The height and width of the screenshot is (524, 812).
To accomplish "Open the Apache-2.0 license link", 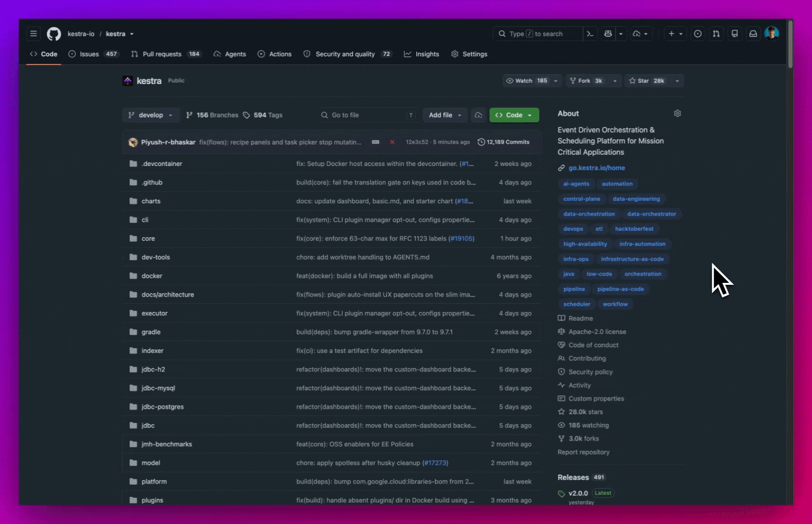I will (597, 332).
